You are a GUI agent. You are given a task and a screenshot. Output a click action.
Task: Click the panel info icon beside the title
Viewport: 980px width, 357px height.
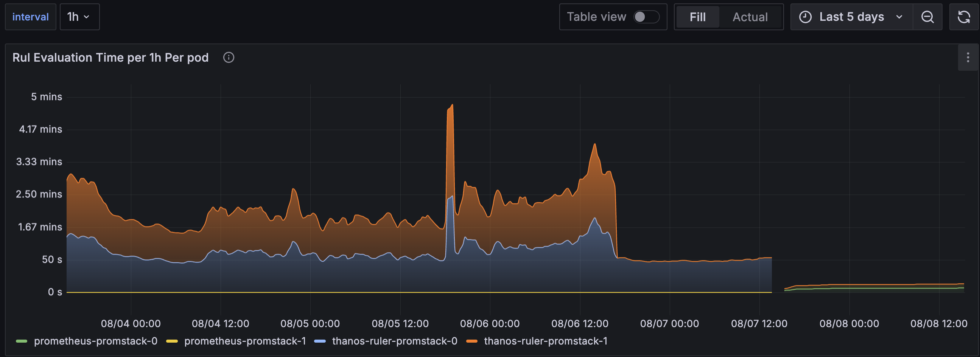229,57
